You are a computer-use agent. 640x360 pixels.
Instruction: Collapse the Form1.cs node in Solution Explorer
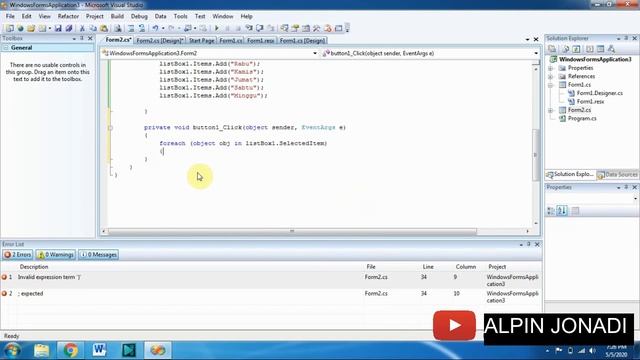(551, 85)
